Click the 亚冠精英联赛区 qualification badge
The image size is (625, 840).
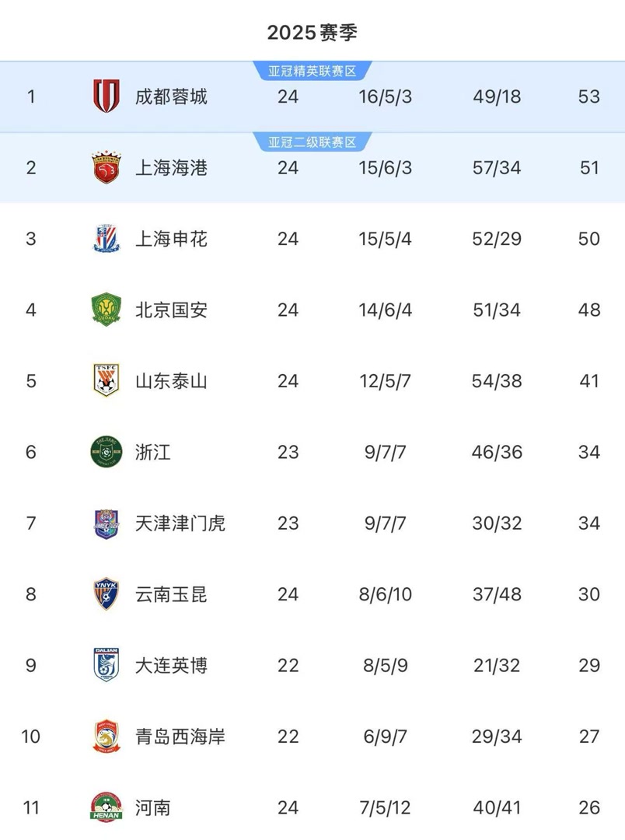click(314, 68)
